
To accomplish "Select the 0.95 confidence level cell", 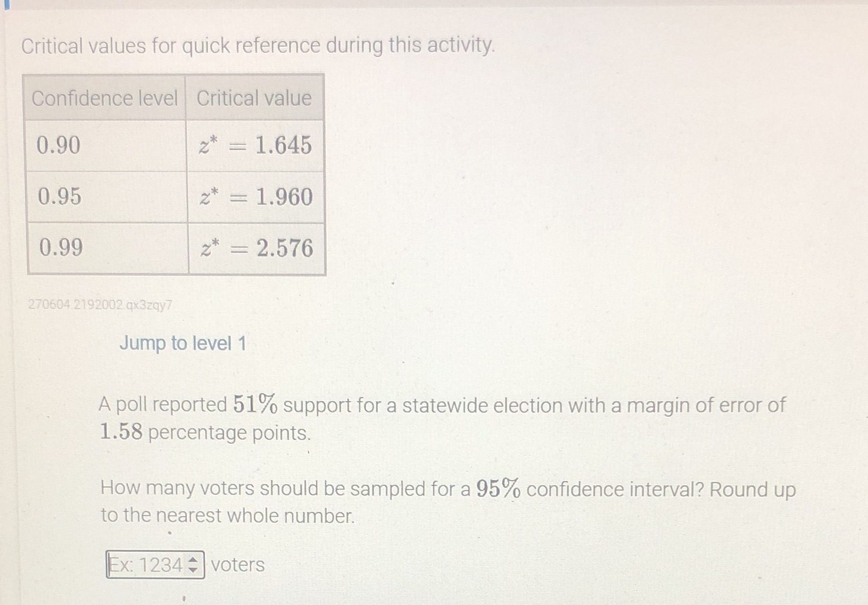I will 105,197.
